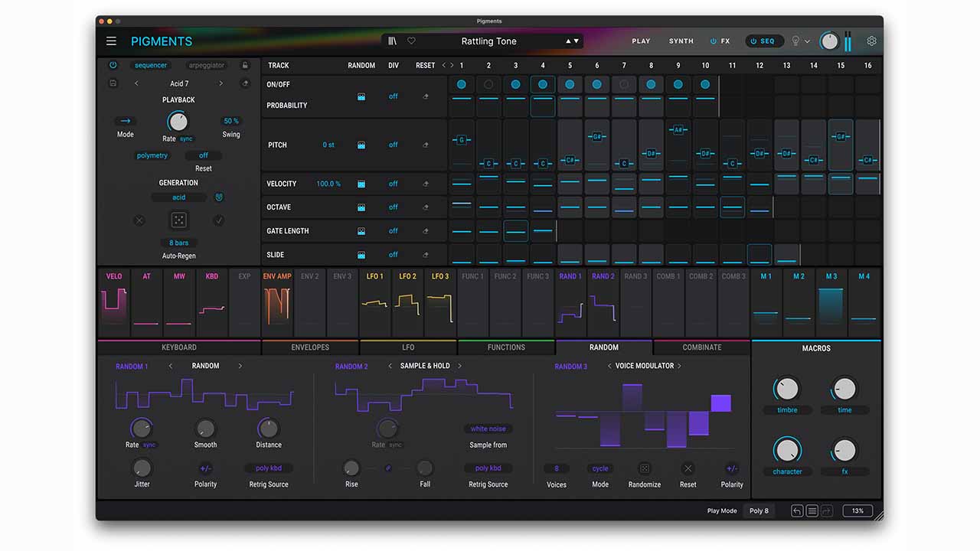Favorite the preset with heart icon

pyautogui.click(x=411, y=41)
